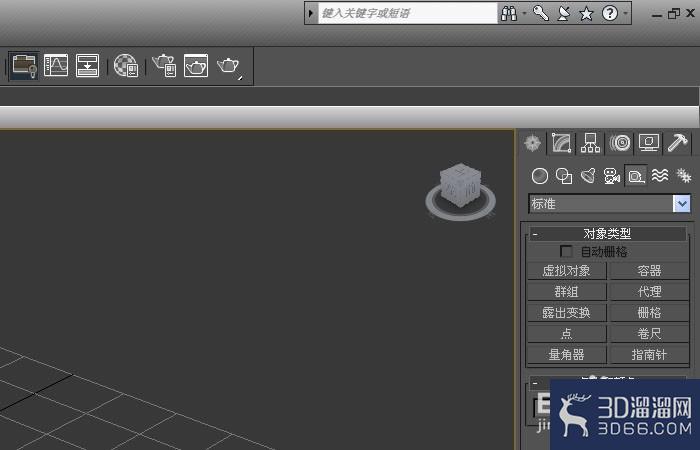This screenshot has width=700, height=450.
Task: Open the Curve Editor
Action: 56,66
